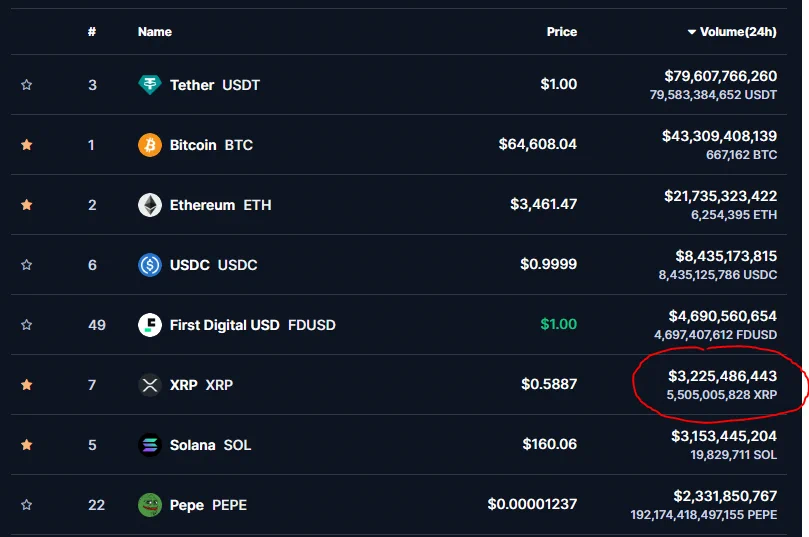Open the Solana SOL name link

211,445
